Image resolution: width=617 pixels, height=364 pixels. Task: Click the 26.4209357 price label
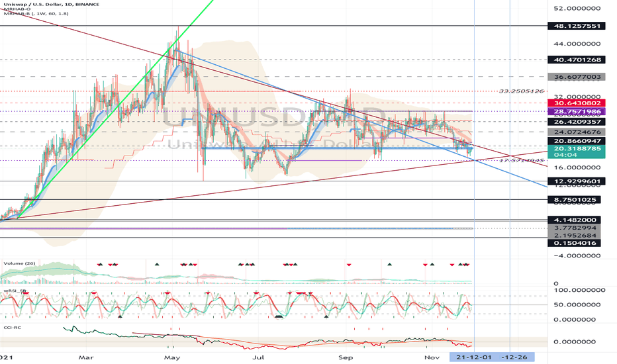[577, 122]
